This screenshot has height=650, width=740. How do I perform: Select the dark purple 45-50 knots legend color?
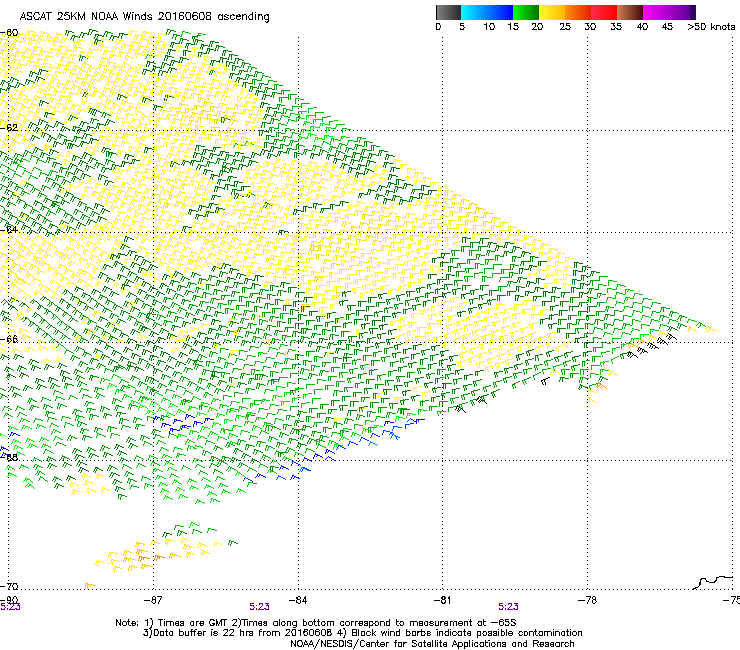coord(682,12)
